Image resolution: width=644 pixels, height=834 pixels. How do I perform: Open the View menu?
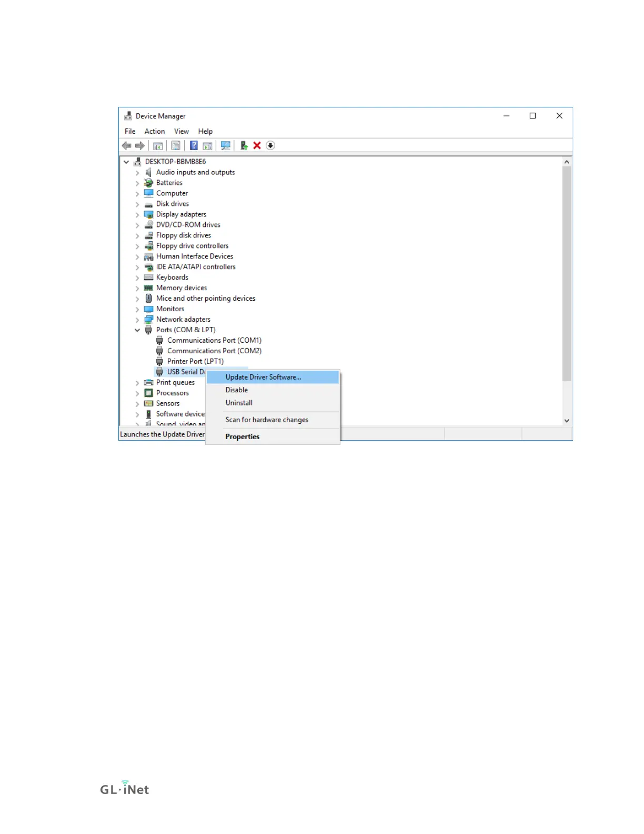[182, 132]
